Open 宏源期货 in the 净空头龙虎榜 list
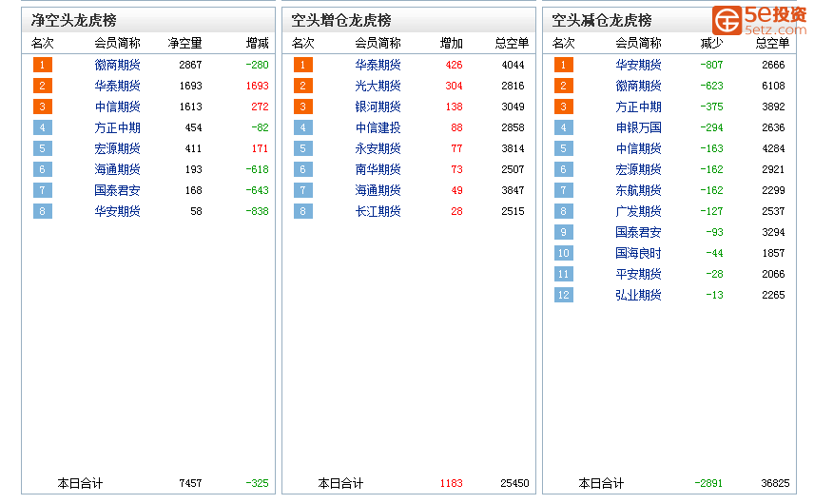814x504 pixels. coord(117,148)
